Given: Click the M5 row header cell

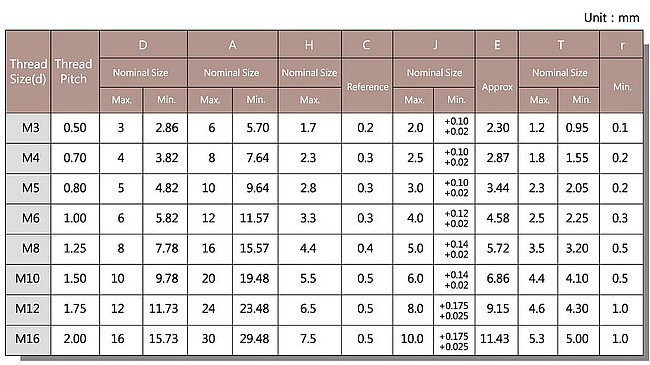Looking at the screenshot, I should point(28,188).
